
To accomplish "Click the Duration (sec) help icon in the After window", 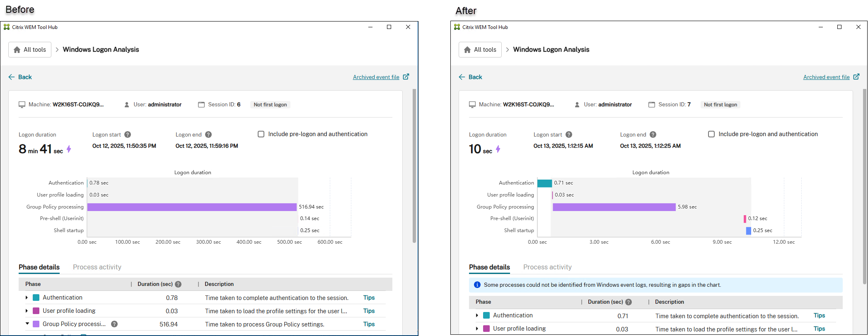I will (629, 302).
